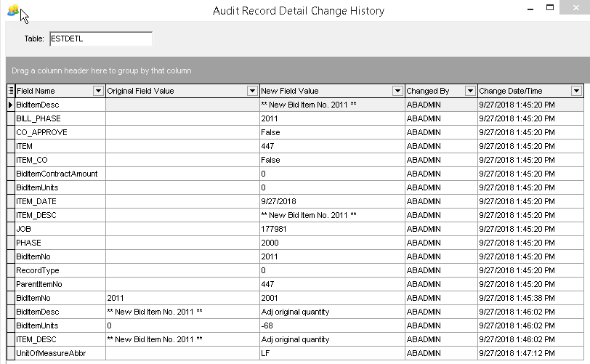Viewport: 590px width, 364px height.
Task: Select the CO_APPROVE field name cell
Action: (x=60, y=132)
